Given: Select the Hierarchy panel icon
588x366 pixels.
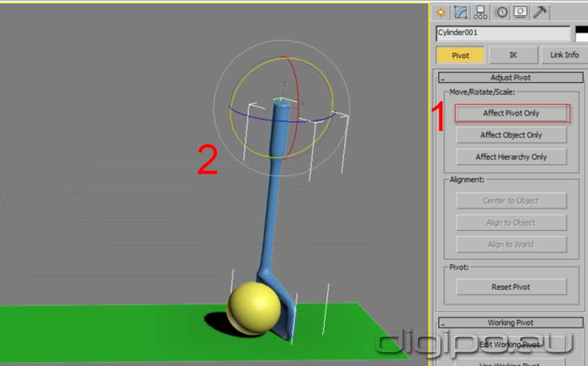Looking at the screenshot, I should pyautogui.click(x=481, y=12).
